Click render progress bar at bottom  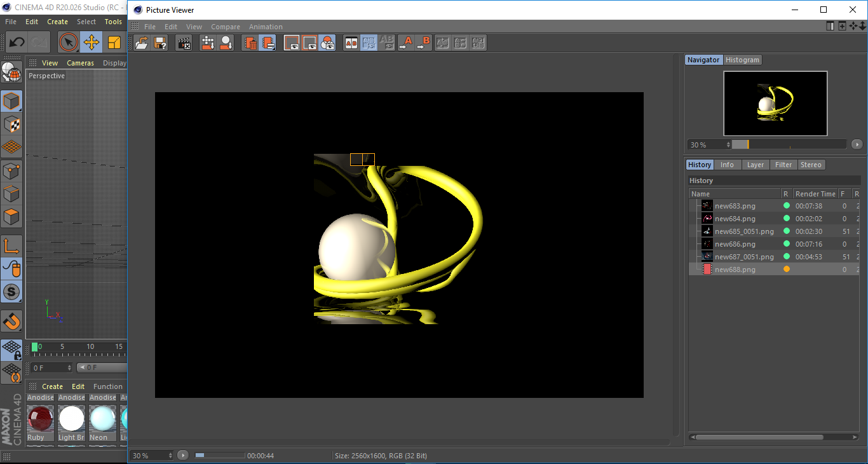219,456
